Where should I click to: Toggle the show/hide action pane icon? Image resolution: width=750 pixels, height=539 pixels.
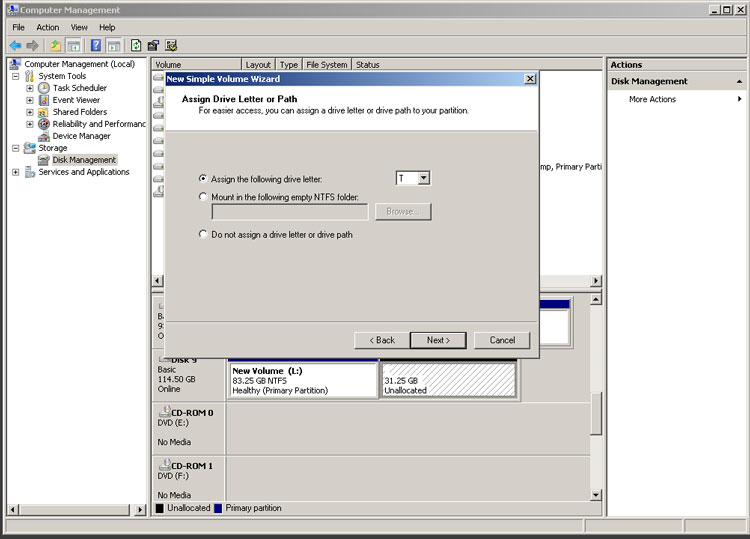click(114, 45)
